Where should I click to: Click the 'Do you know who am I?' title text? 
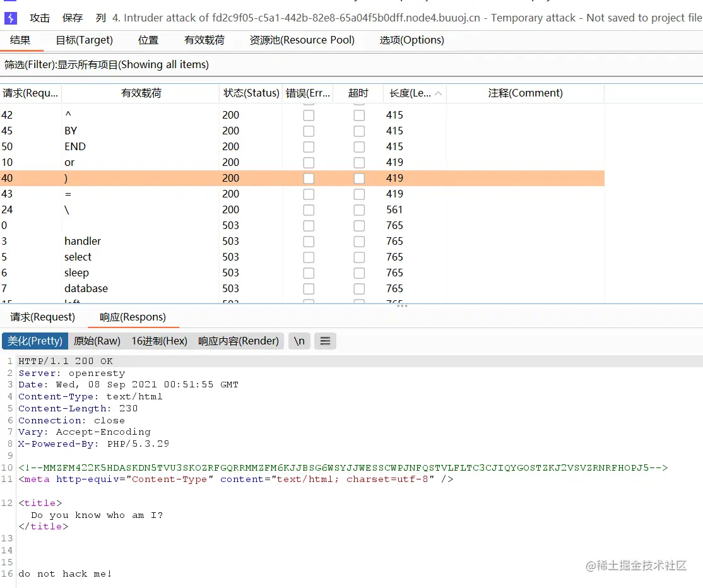[x=97, y=515]
